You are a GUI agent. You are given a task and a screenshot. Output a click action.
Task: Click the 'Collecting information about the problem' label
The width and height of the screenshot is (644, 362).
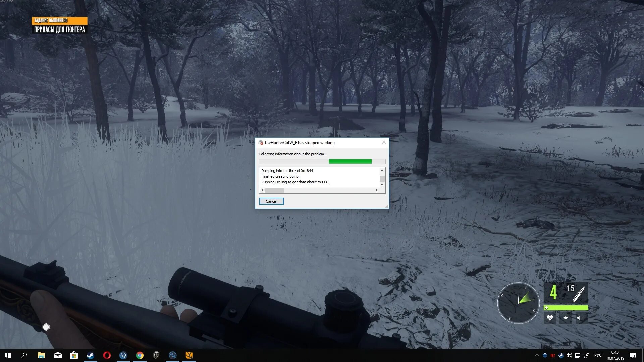[292, 154]
